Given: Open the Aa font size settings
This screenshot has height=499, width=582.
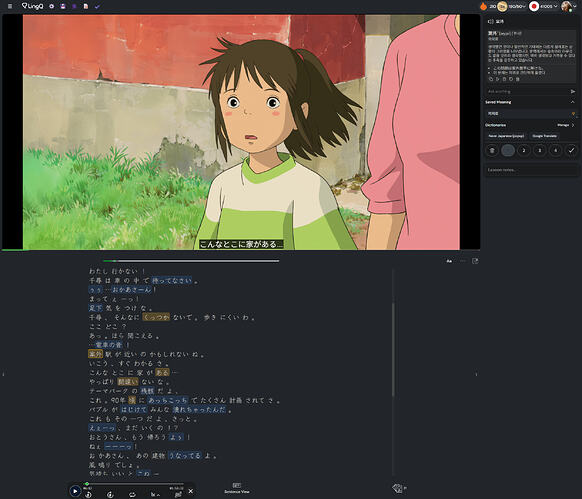Looking at the screenshot, I should point(449,261).
